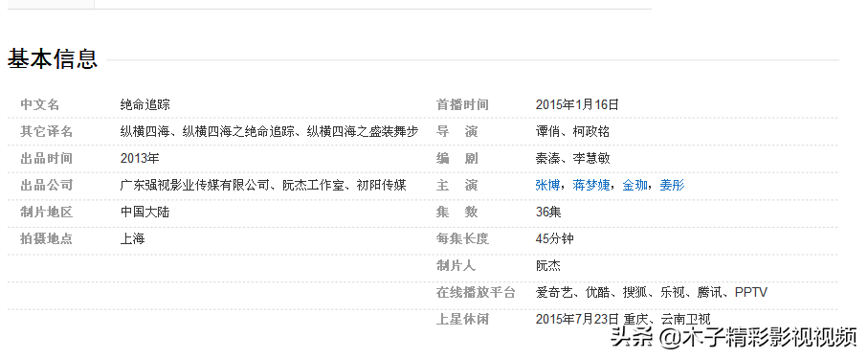Click the directors text 谭俏、柯政铭
The image size is (868, 359).
coord(572,132)
